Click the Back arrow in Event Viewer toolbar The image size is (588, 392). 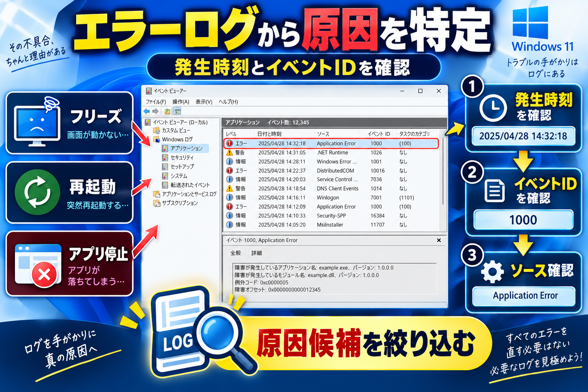click(x=147, y=111)
